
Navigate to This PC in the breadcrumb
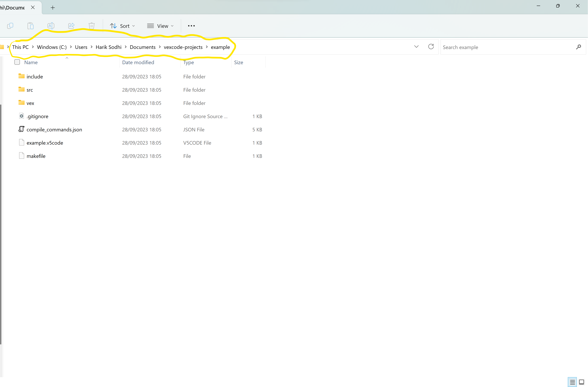(x=21, y=47)
